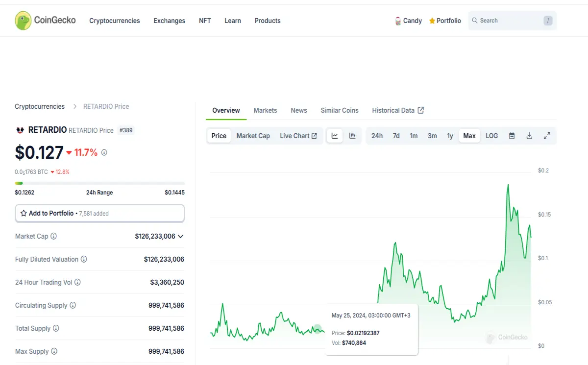Switch to candlestick chart view icon
Screen dimensions: 588x365
[x=352, y=136]
